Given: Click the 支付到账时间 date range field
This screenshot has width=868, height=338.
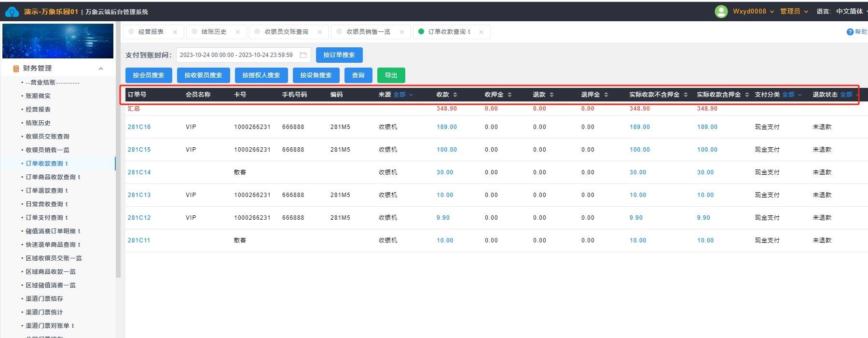Looking at the screenshot, I should pos(236,55).
